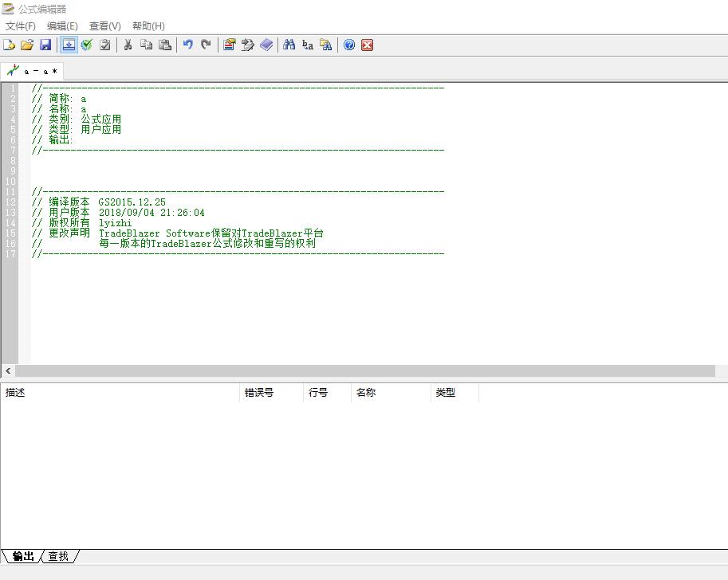Switch to the 输出 bottom tab
Image resolution: width=728 pixels, height=580 pixels.
pyautogui.click(x=23, y=556)
